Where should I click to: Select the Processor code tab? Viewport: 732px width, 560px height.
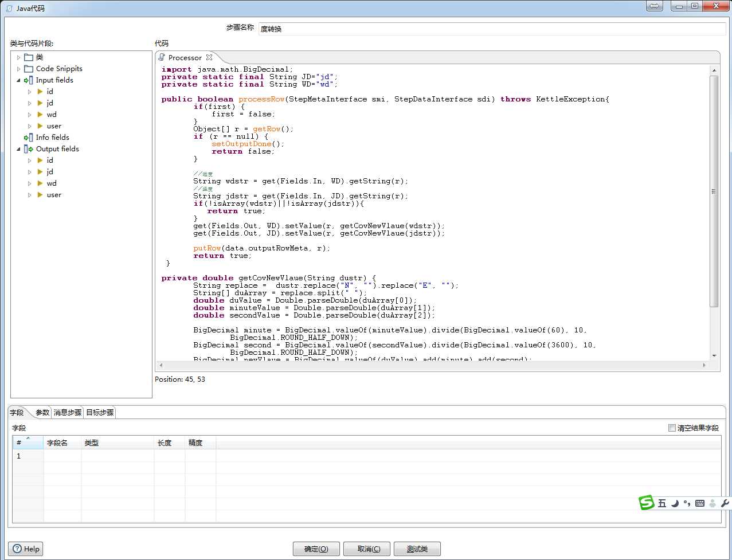pos(185,57)
